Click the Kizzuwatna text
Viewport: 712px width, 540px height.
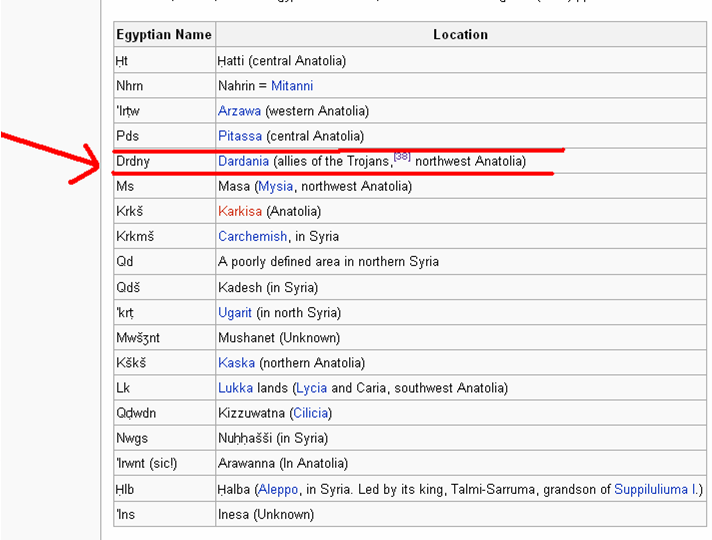252,413
